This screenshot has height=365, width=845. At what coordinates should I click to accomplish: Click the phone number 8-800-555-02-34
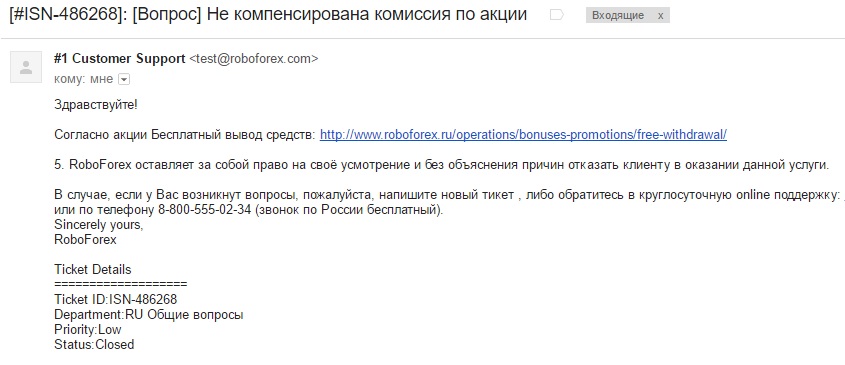205,211
